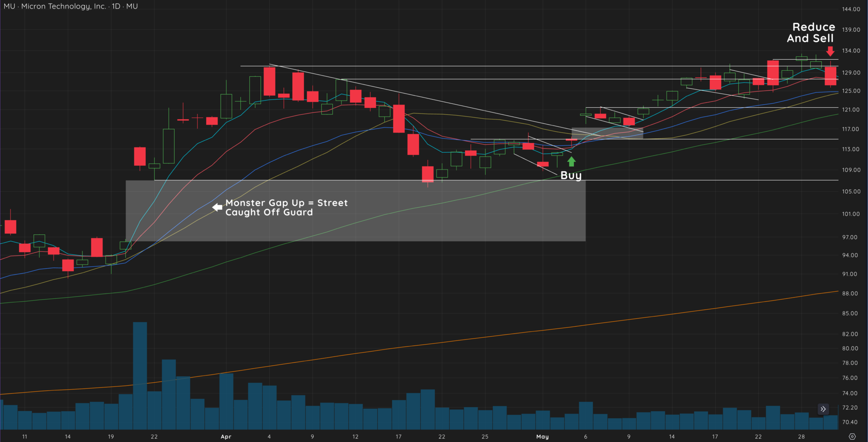Expand hidden controls with the double-chevron button
868x442 pixels.
click(x=823, y=409)
